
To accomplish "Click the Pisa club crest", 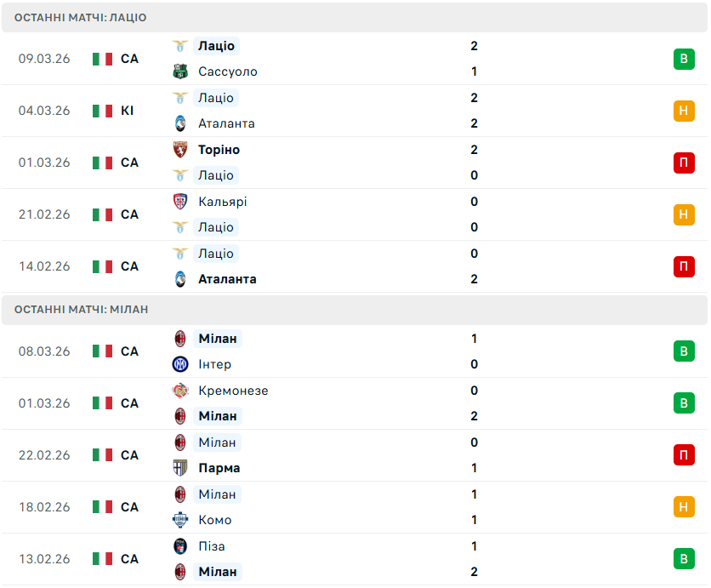I will tap(180, 546).
